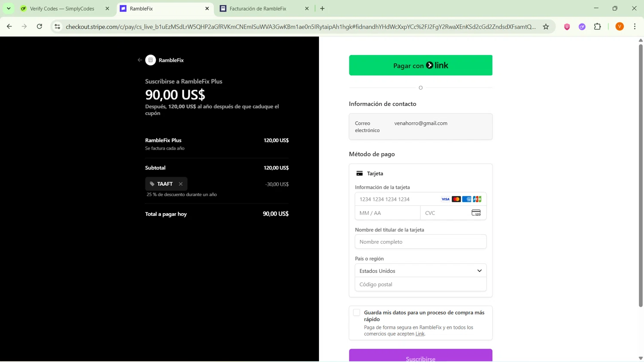Reload the checkout page
Viewport: 644px width, 362px height.
pyautogui.click(x=39, y=27)
